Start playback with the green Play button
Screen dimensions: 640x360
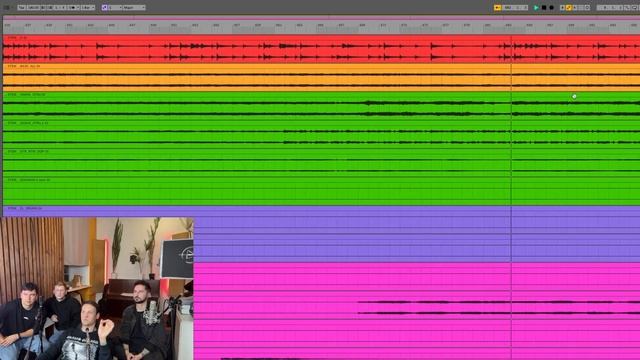[x=536, y=7]
